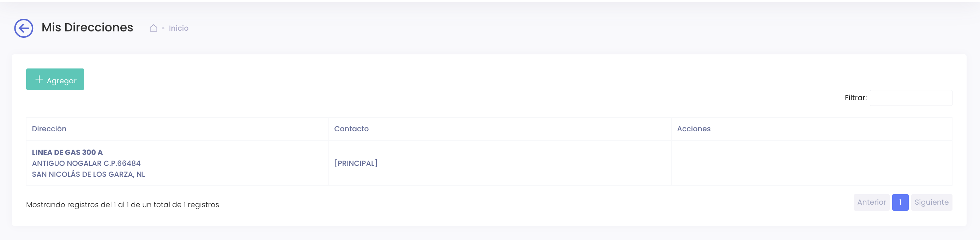Image resolution: width=980 pixels, height=240 pixels.
Task: Sort by the Contacto column header
Action: pyautogui.click(x=351, y=128)
